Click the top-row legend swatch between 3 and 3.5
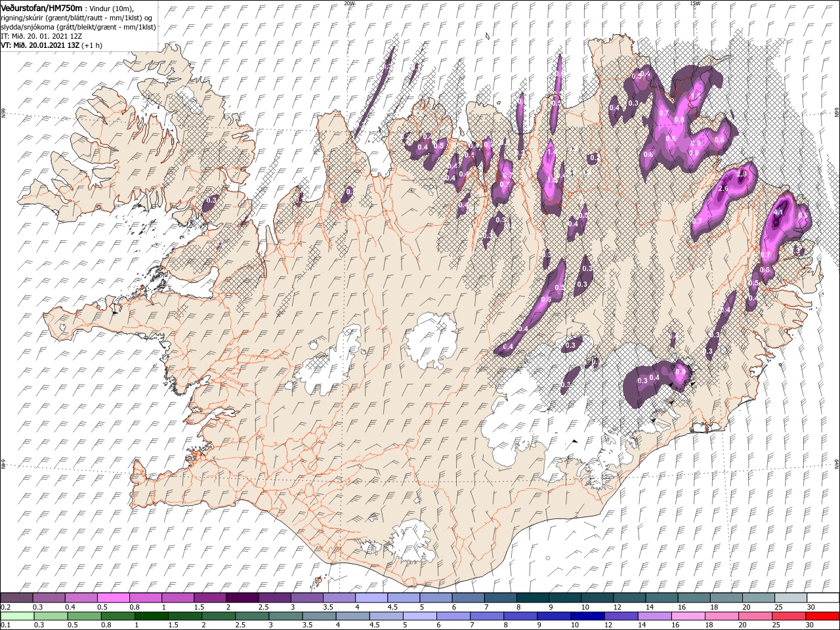Image resolution: width=840 pixels, height=630 pixels. tap(306, 598)
